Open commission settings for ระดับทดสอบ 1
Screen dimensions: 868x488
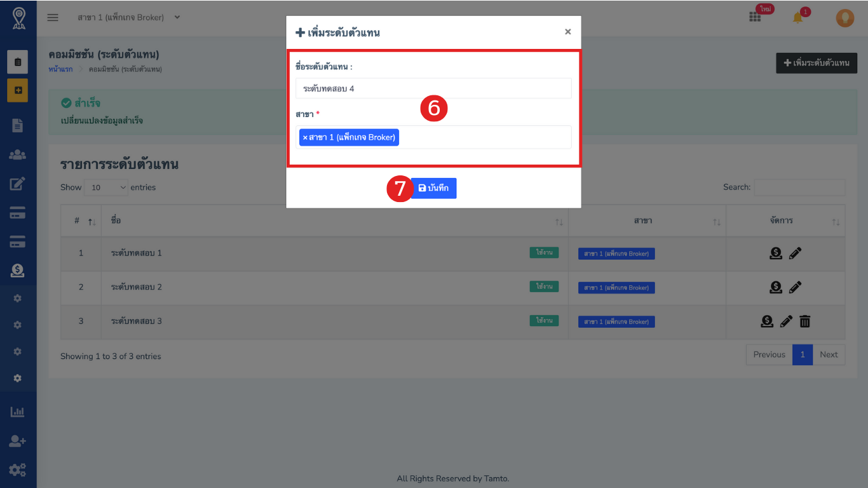(x=776, y=254)
